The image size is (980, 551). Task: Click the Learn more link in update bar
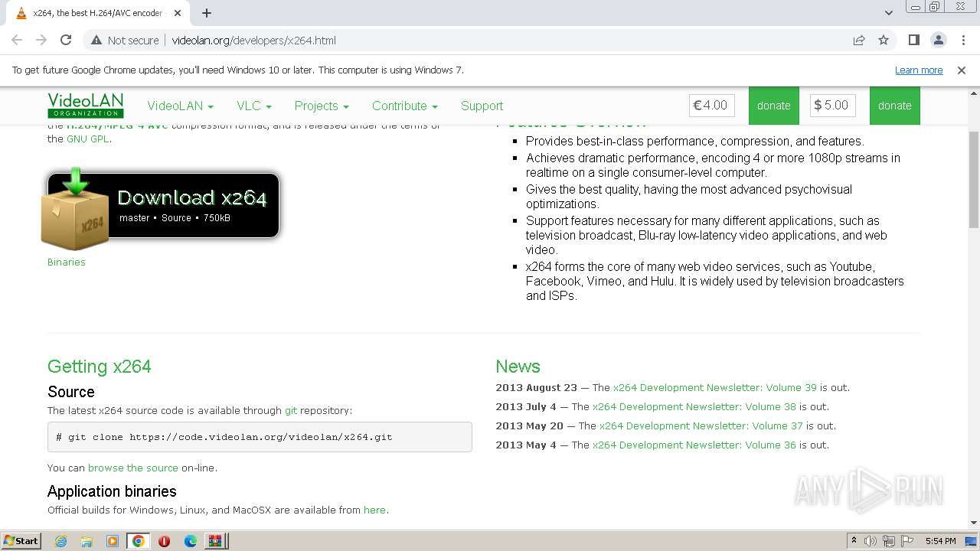point(919,70)
